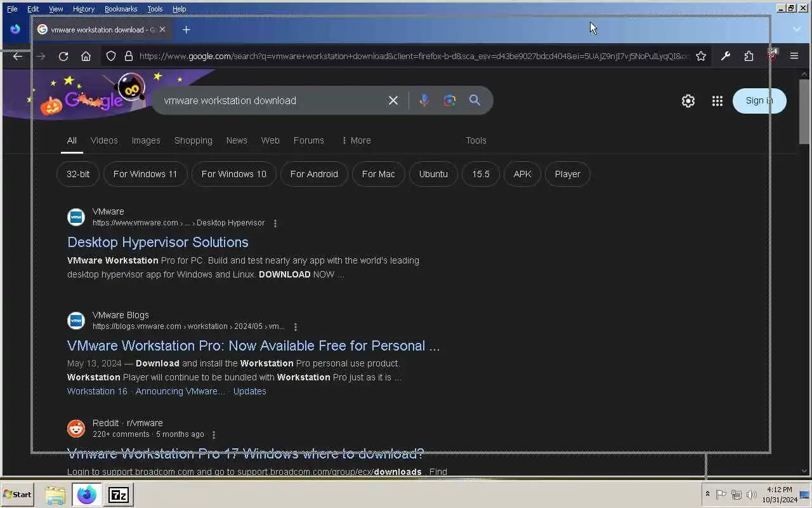
Task: Select the 32-bit filter chip
Action: [78, 174]
